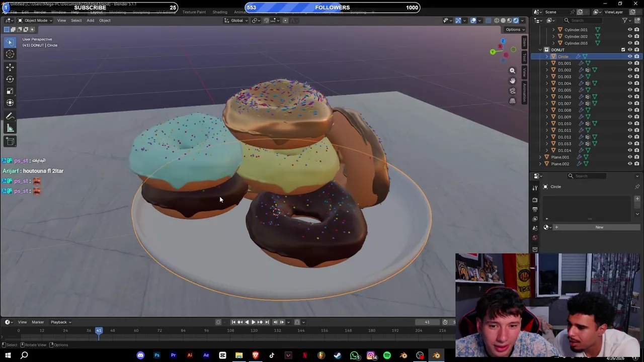Switch to wireframe viewport shading
Screen dimensions: 644x362
(x=497, y=21)
